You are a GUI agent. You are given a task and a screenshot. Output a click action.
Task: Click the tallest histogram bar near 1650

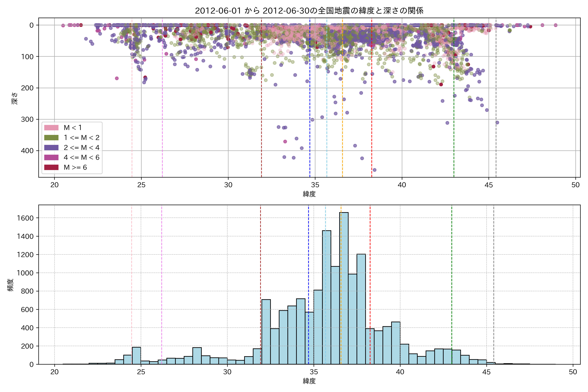click(344, 287)
